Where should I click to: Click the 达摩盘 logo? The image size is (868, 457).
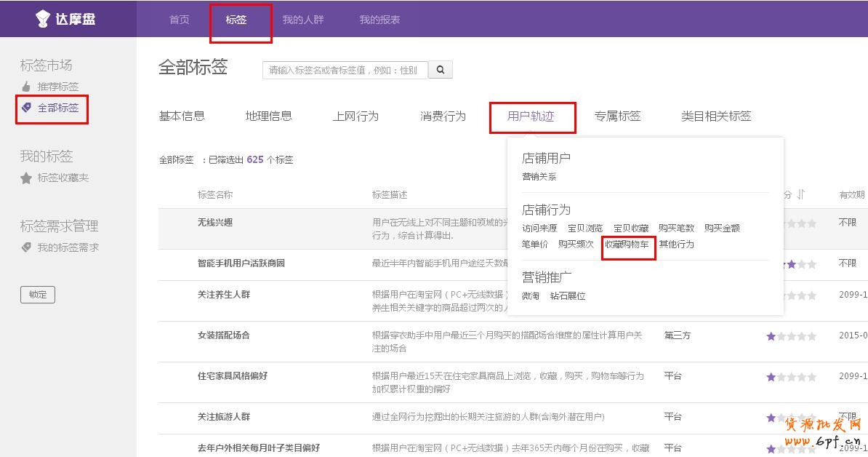(x=65, y=19)
